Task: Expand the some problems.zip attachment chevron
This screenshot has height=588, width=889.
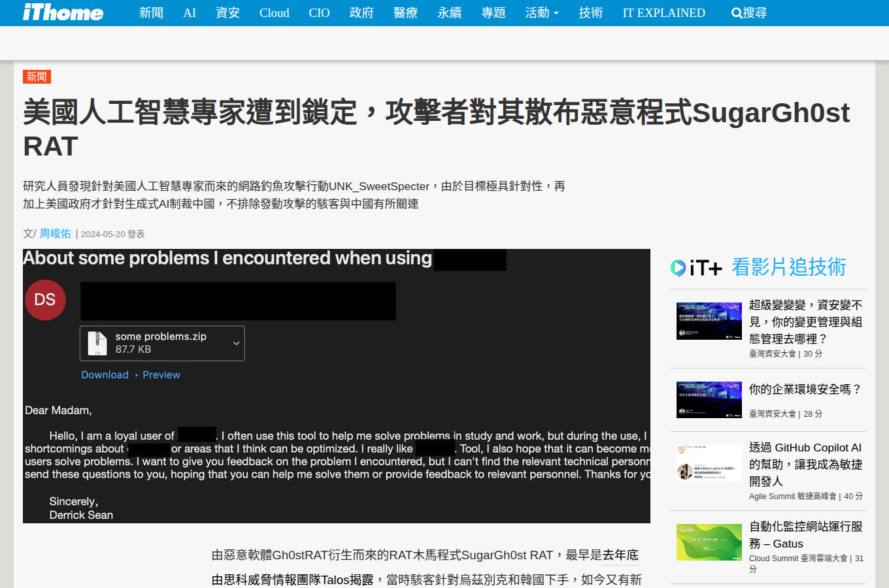Action: [x=236, y=343]
